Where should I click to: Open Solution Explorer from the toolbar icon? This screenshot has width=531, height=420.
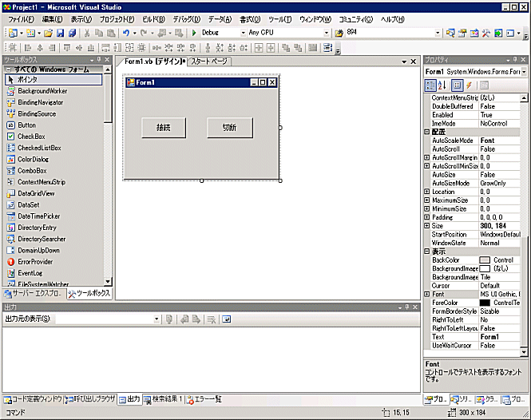[x=450, y=33]
